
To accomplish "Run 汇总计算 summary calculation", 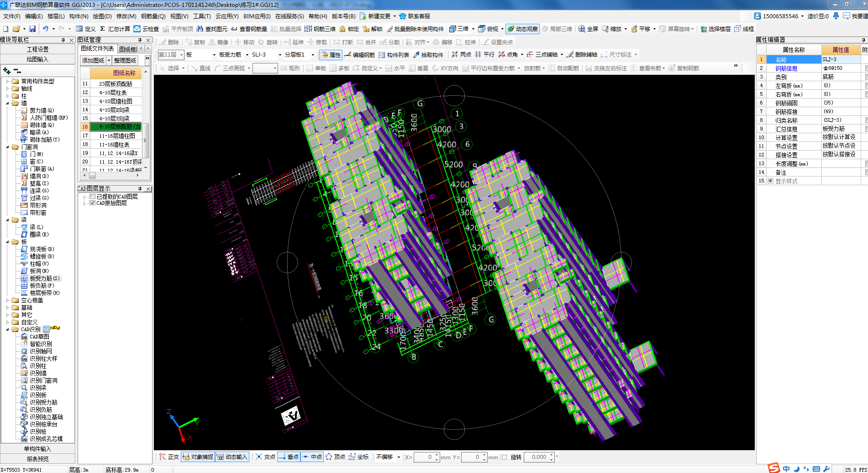I will (x=115, y=29).
